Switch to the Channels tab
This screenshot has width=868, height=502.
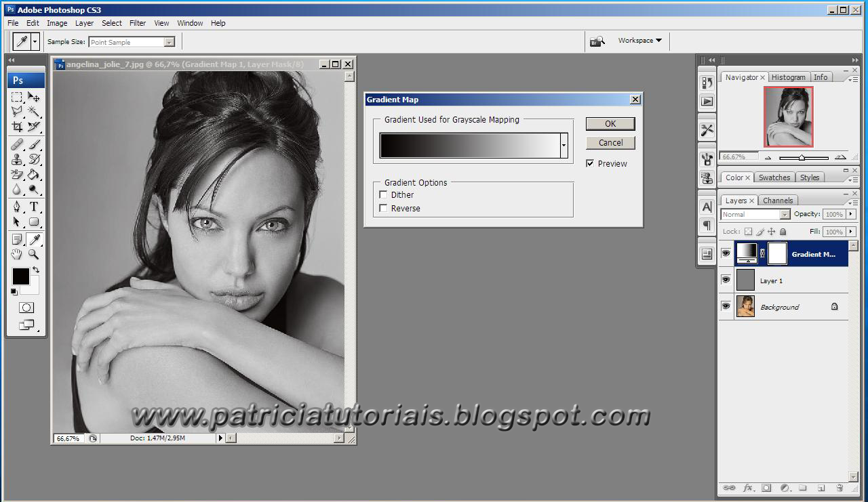778,201
